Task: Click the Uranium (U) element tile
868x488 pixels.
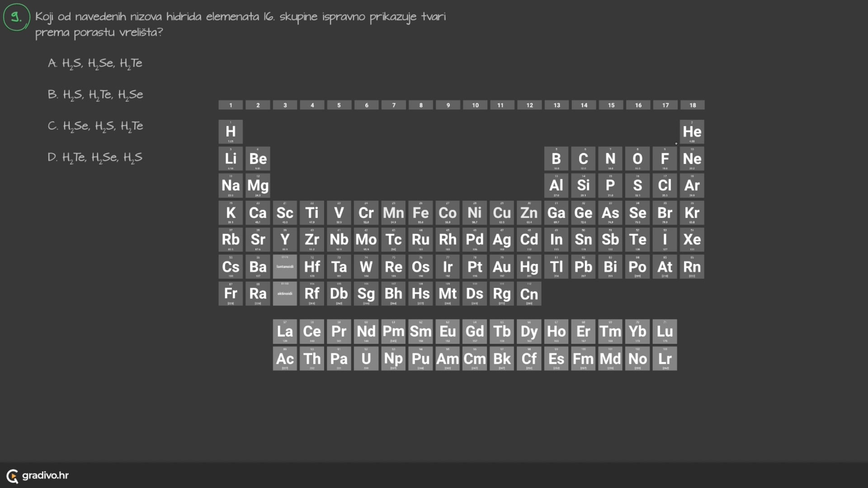Action: click(x=366, y=359)
